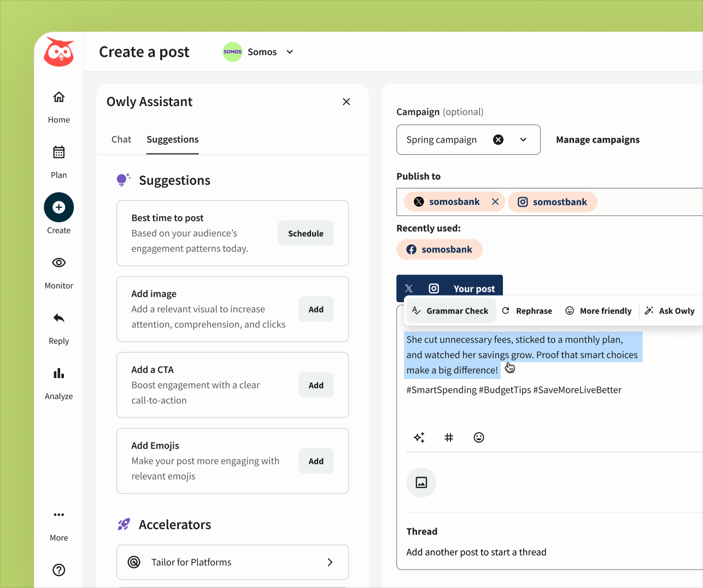This screenshot has width=703, height=588.
Task: Clear the Spring campaign selection
Action: click(x=498, y=140)
